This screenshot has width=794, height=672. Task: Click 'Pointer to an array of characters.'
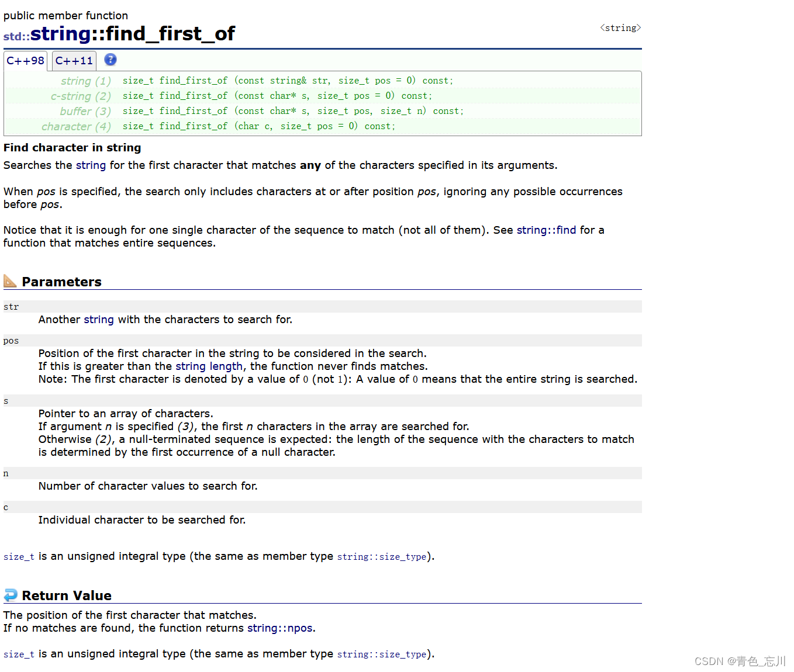(x=126, y=414)
